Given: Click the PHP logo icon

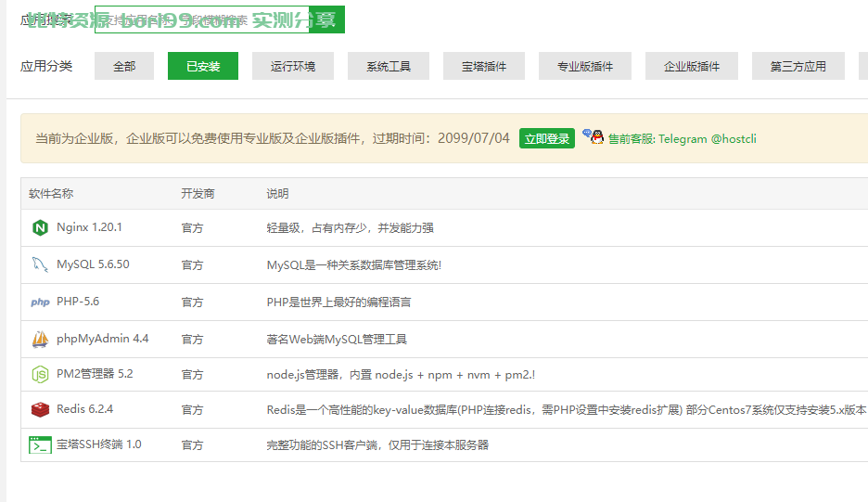Looking at the screenshot, I should [x=40, y=302].
